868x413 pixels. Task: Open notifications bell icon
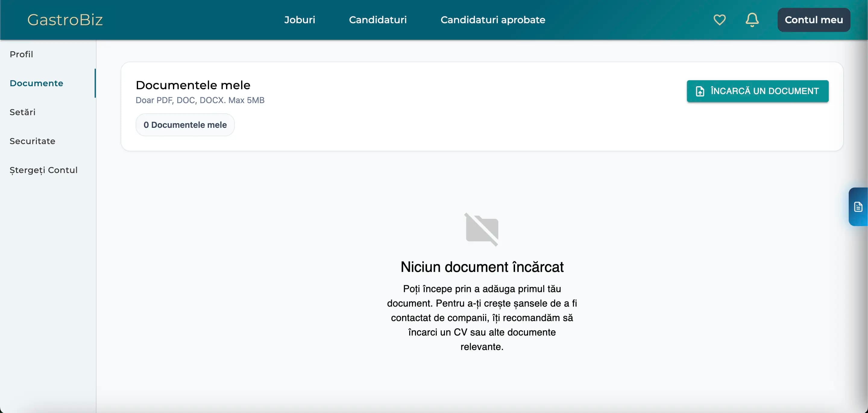tap(752, 20)
